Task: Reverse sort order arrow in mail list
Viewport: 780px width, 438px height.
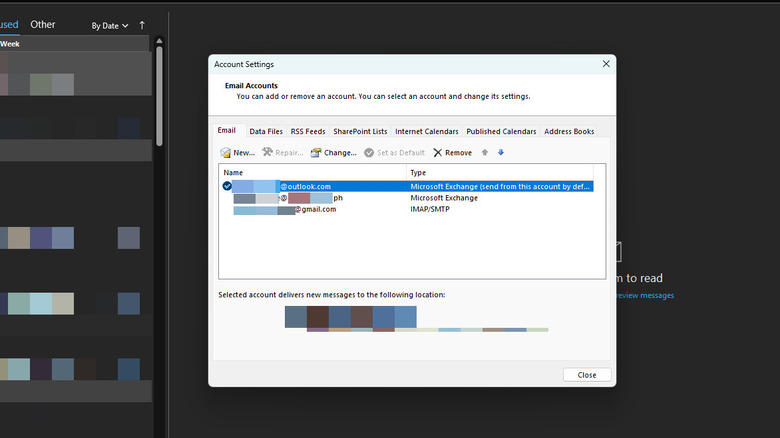Action: pos(142,25)
